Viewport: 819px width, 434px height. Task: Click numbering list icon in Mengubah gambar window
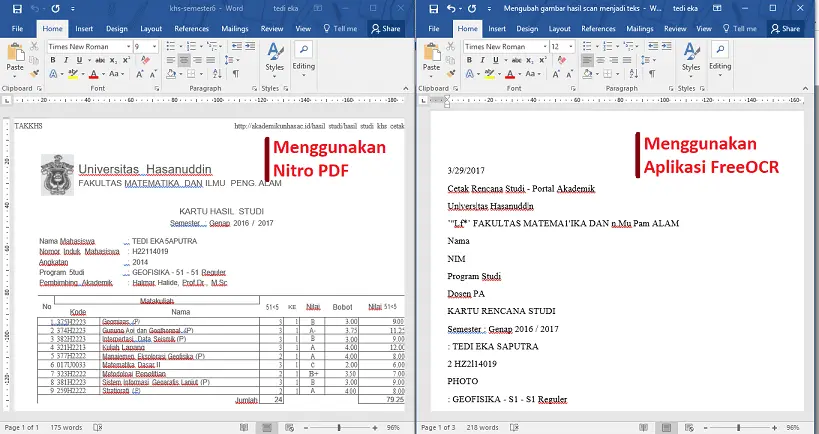tap(609, 46)
